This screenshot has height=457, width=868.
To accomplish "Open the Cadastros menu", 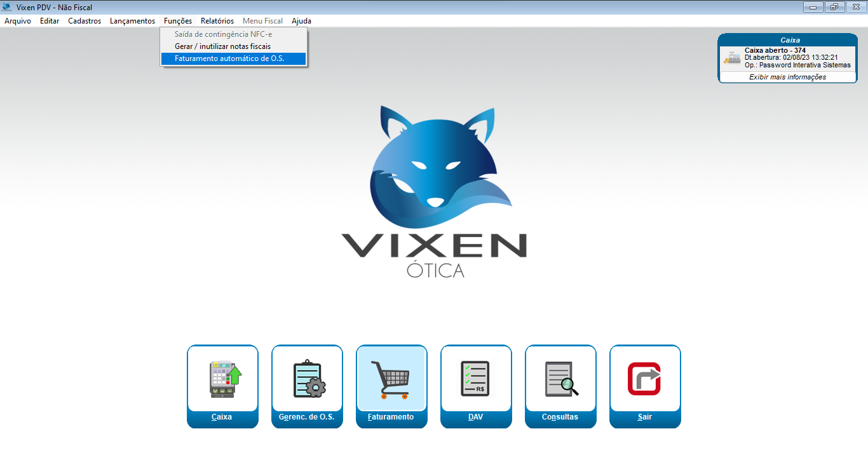I will (85, 21).
